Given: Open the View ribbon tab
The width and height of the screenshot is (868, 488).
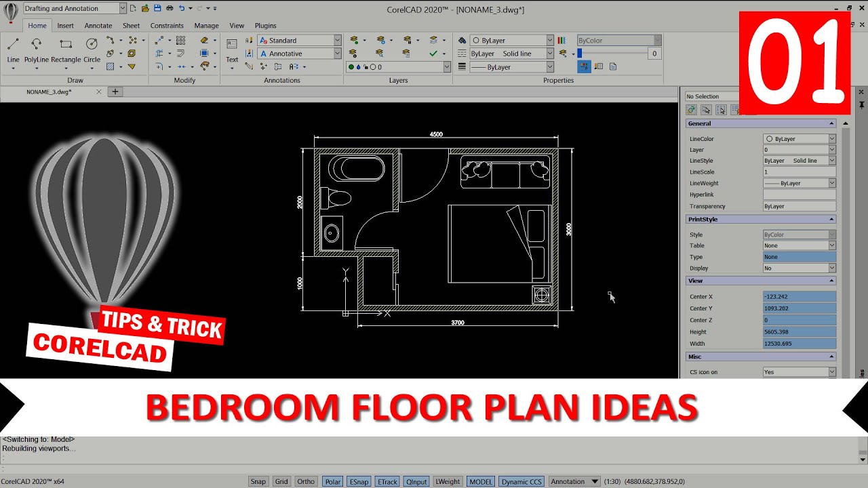Looking at the screenshot, I should click(x=237, y=26).
